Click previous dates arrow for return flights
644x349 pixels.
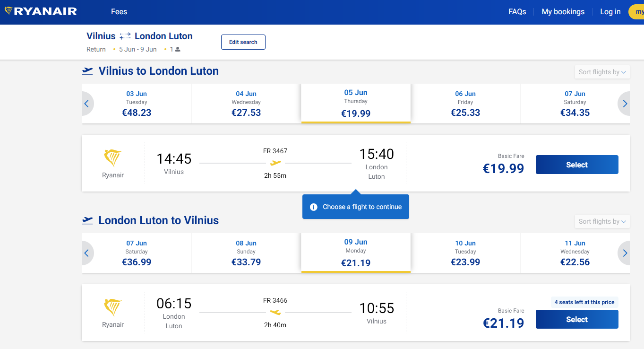[87, 253]
